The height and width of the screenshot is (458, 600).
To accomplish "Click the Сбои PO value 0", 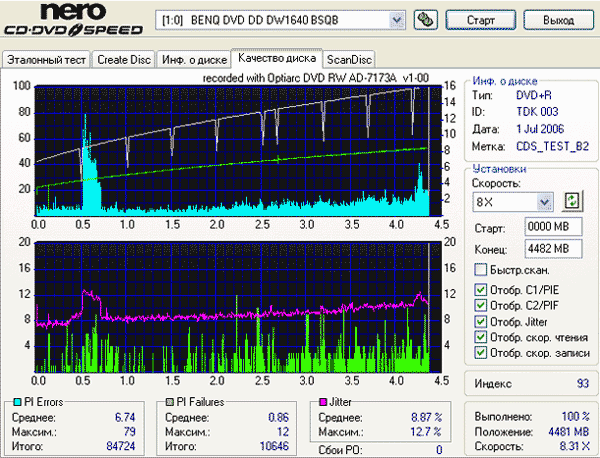I will (x=439, y=450).
